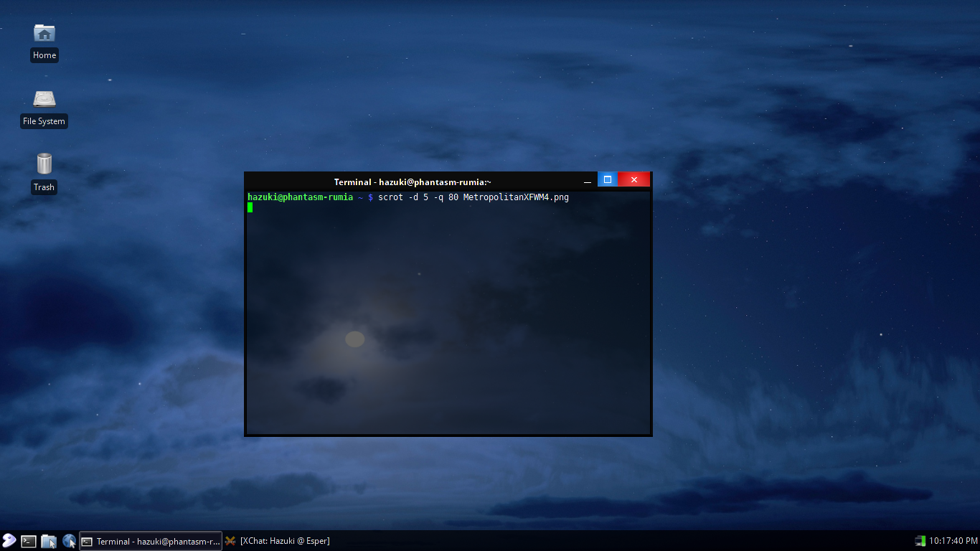Open the File System drive icon

[44, 98]
